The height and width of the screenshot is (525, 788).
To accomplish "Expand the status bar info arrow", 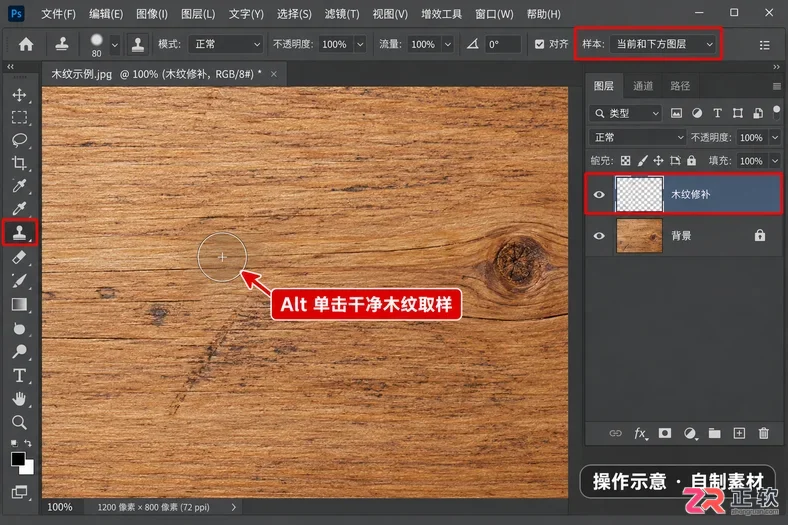I will point(234,507).
